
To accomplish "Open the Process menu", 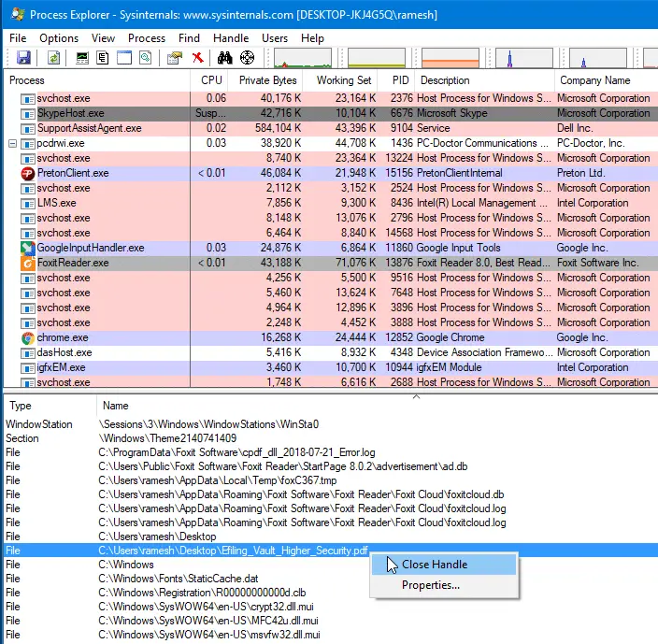I will (x=147, y=38).
